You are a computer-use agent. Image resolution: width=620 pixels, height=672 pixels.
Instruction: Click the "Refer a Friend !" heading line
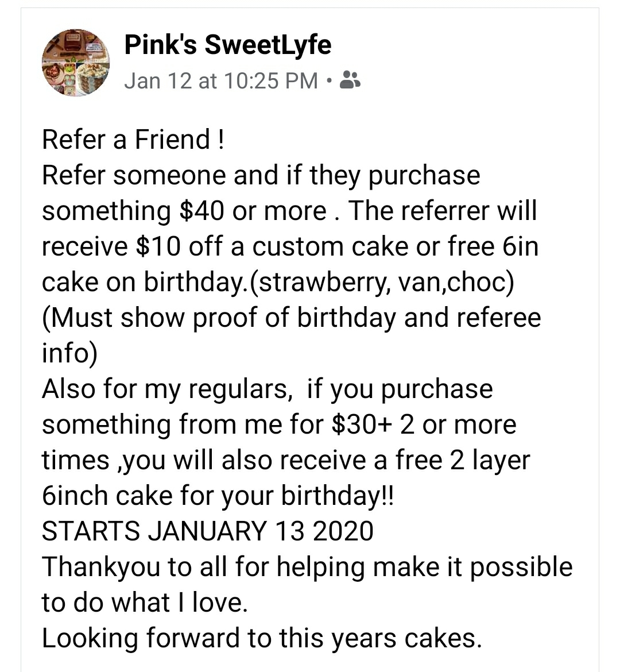[133, 140]
